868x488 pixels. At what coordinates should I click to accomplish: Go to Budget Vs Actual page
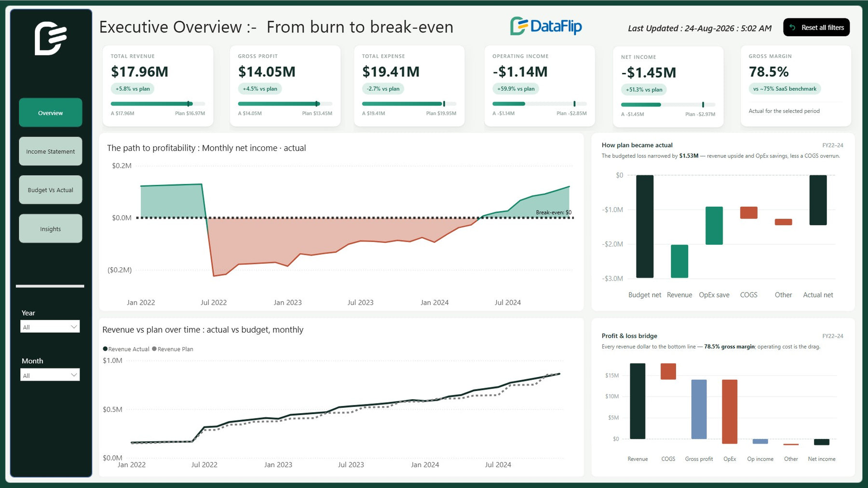[x=51, y=190]
